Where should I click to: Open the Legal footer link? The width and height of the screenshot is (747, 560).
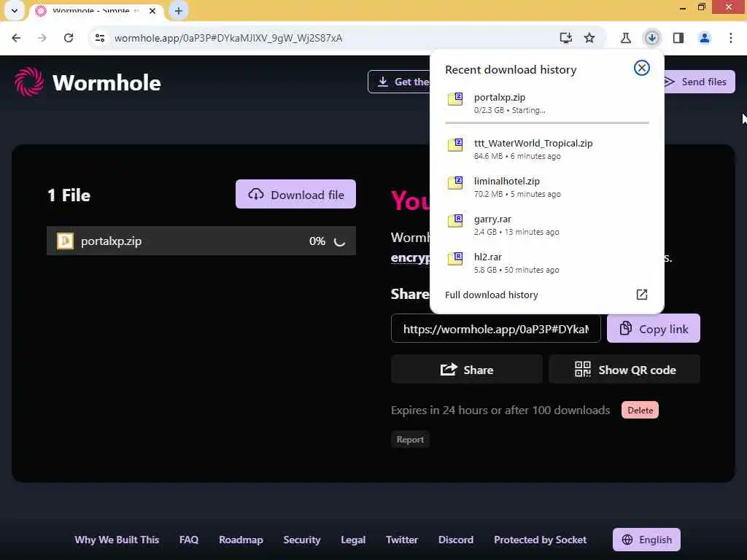tap(353, 540)
